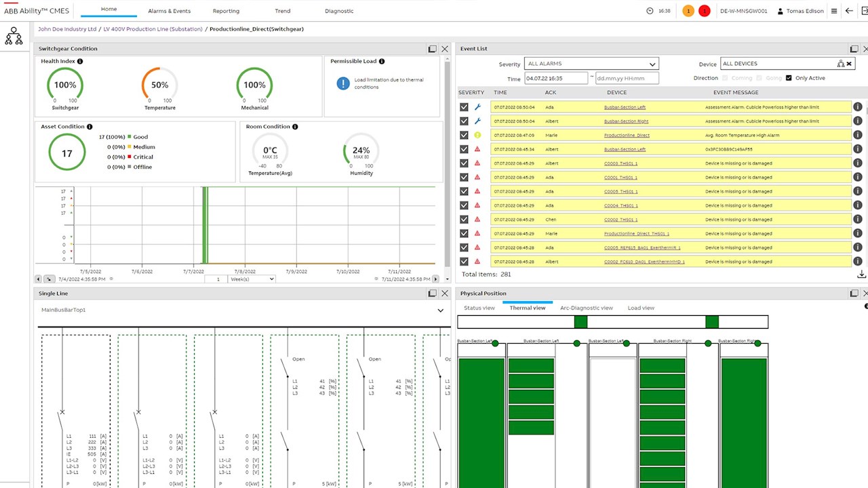This screenshot has width=868, height=488.
Task: Download the event list export
Action: [x=861, y=274]
